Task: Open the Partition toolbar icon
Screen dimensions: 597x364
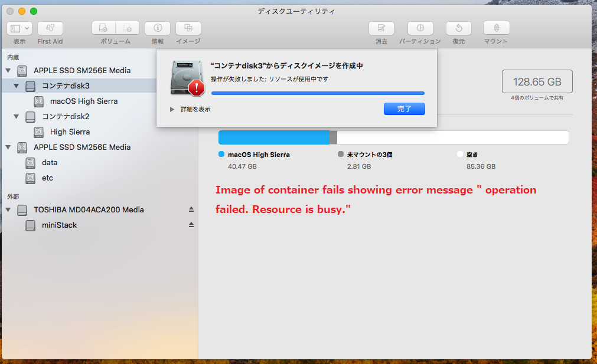Action: click(420, 28)
